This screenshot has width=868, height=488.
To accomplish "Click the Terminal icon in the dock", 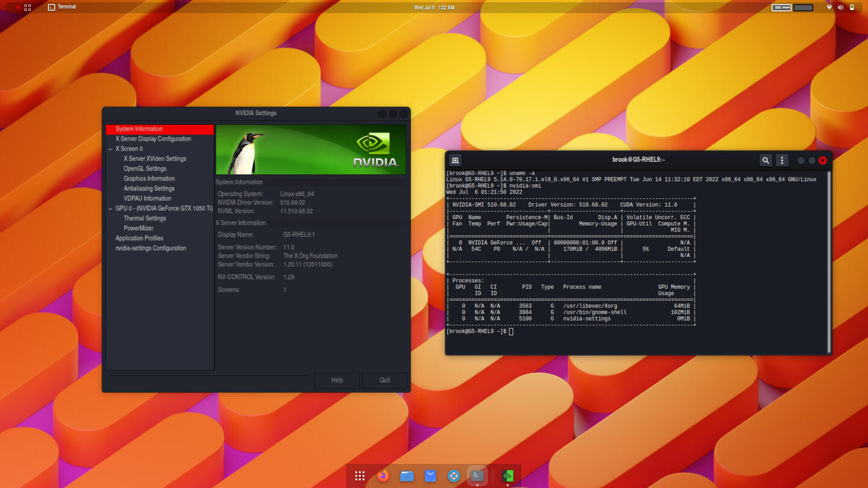I will coord(477,476).
